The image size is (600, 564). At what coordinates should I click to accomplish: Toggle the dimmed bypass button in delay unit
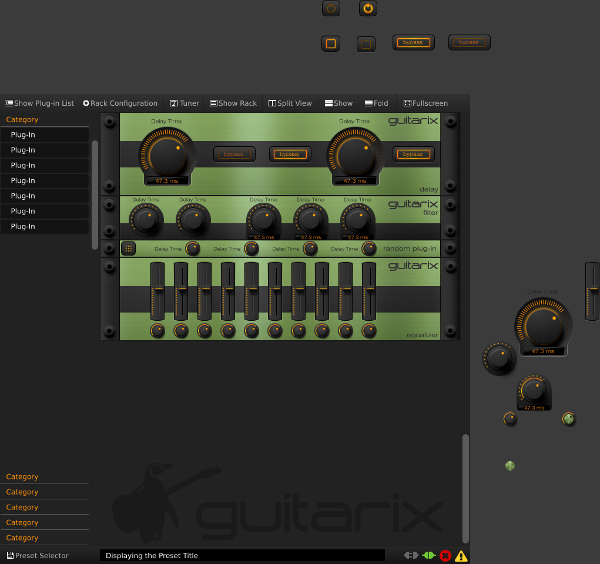(234, 154)
